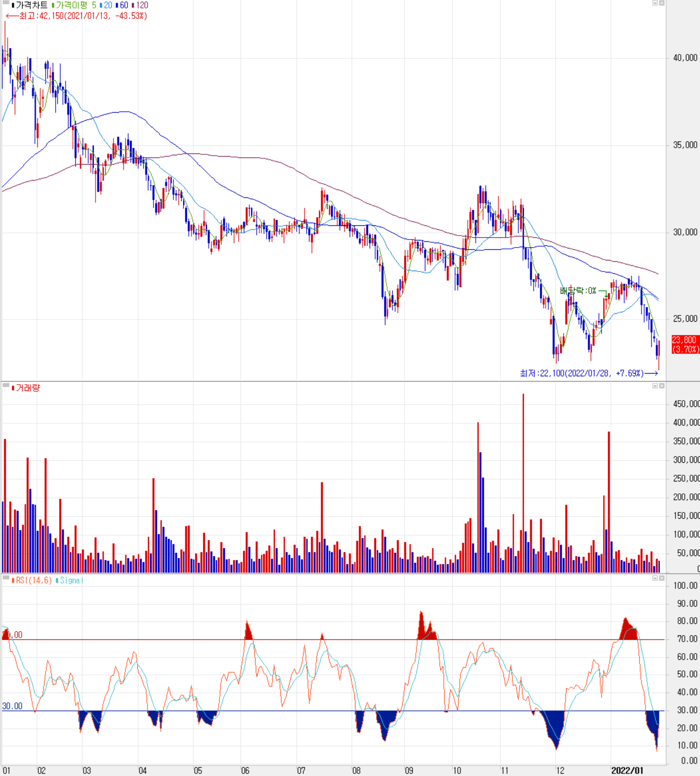Close the 거래량 volume panel

pos(661,386)
